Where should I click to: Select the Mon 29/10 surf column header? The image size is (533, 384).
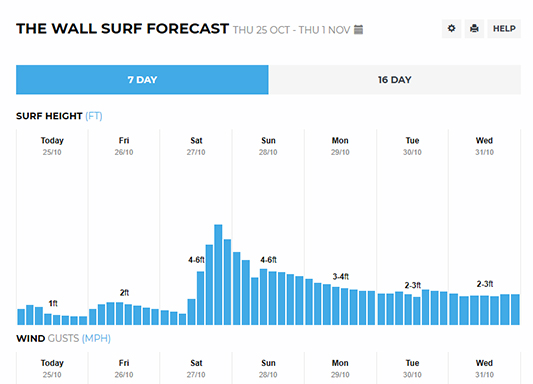click(x=340, y=146)
